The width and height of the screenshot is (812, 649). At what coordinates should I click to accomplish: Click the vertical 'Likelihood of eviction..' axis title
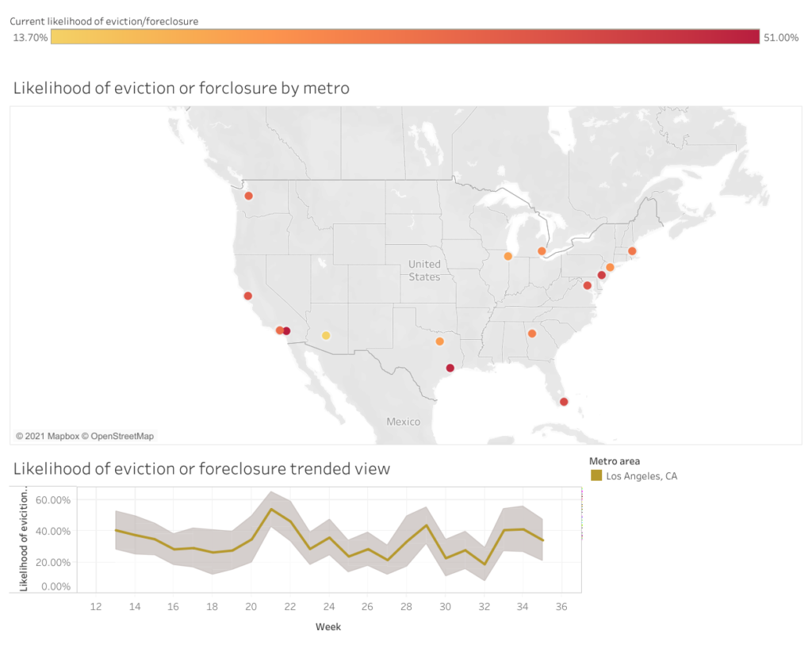tap(23, 540)
